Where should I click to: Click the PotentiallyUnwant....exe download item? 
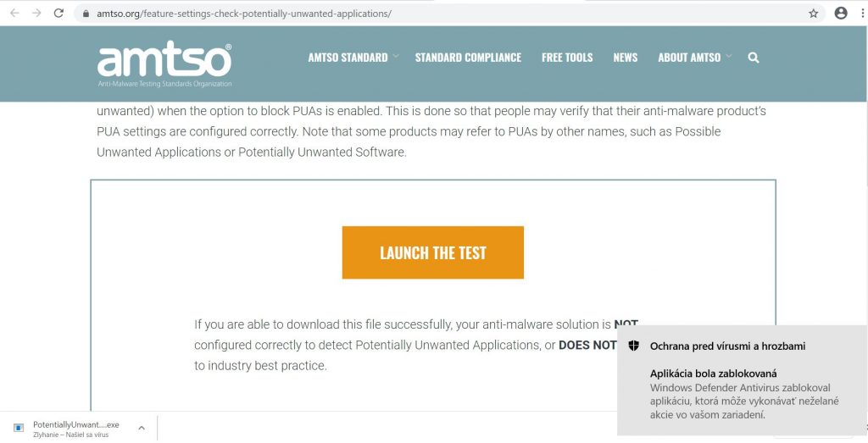(x=76, y=429)
